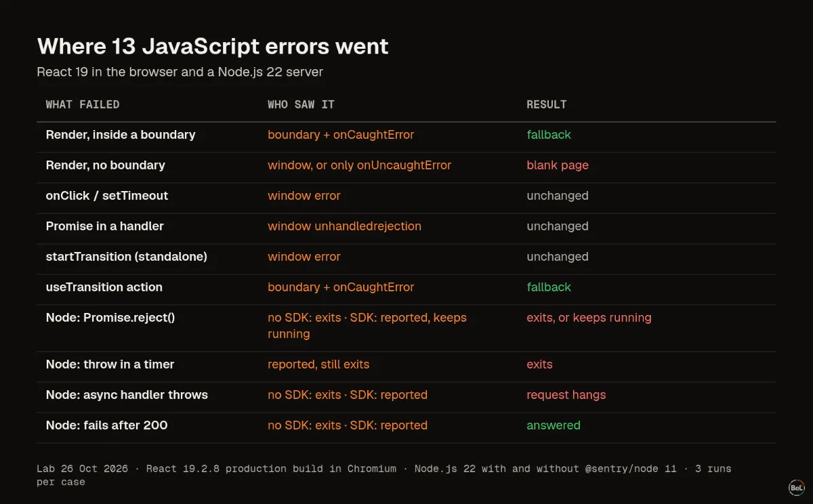Select the "useTransition action" cell
This screenshot has height=504, width=813.
(104, 287)
